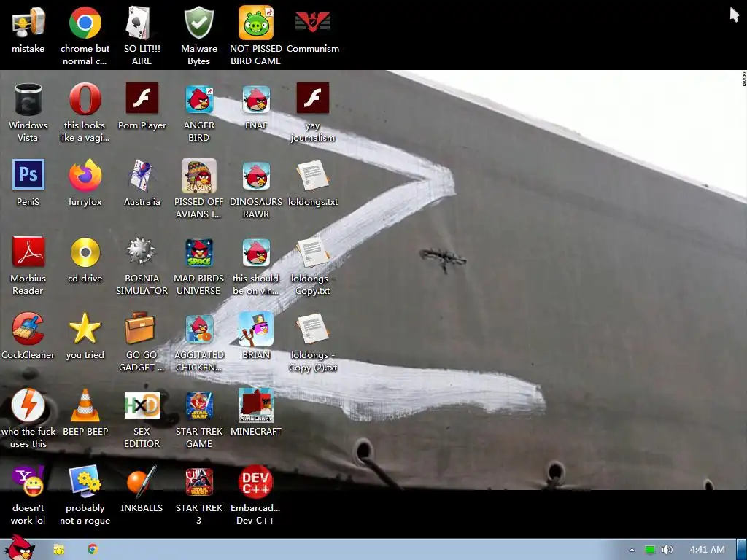Open the loldongs.txt file

312,176
